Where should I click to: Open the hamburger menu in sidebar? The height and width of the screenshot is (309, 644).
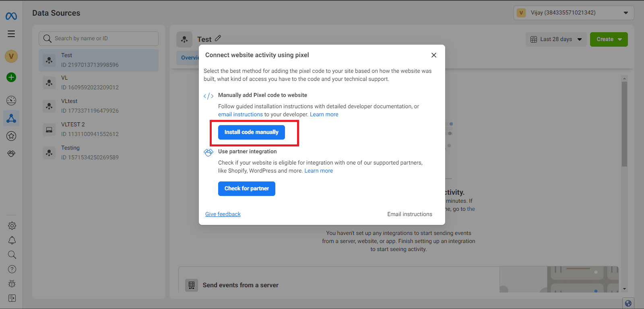[11, 34]
